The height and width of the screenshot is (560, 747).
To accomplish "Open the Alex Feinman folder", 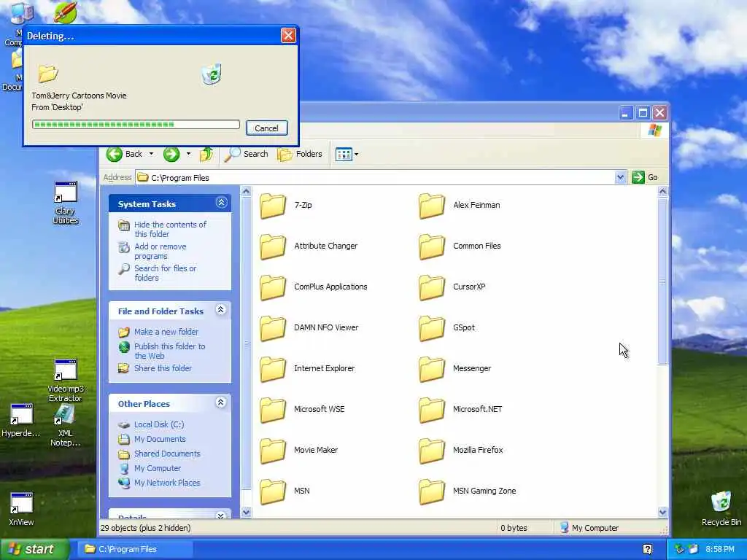I will click(x=460, y=205).
